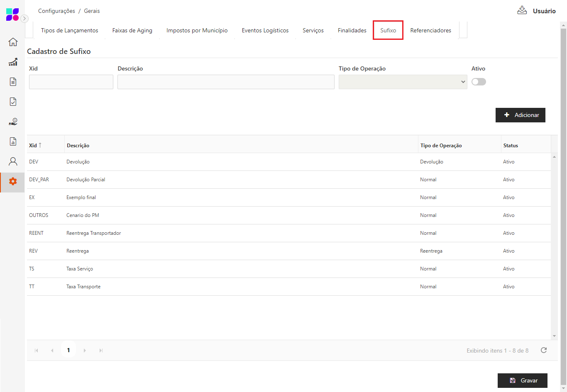This screenshot has width=567, height=392.
Task: Toggle the Ativo switch
Action: [479, 82]
